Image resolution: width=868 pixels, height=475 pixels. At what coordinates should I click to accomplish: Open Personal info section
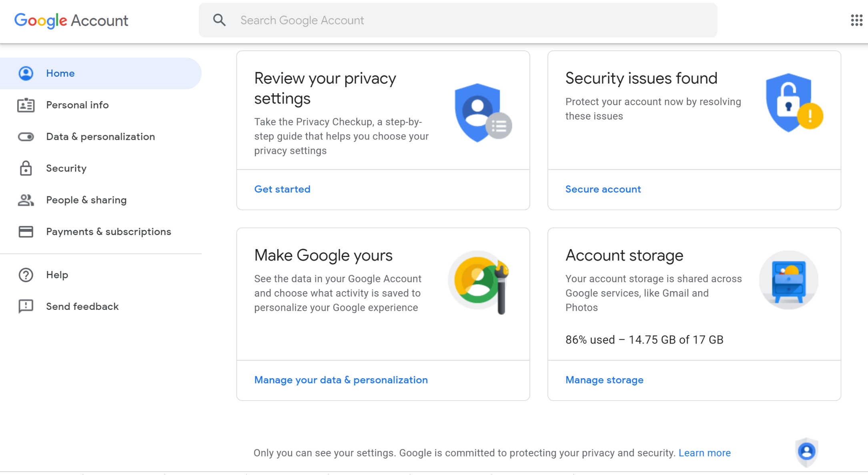pos(100,105)
